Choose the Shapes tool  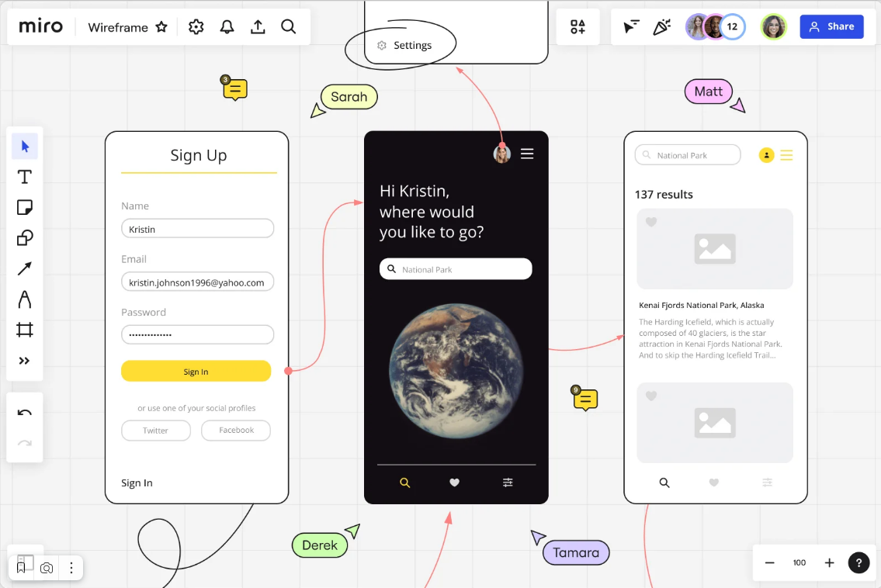click(x=25, y=238)
